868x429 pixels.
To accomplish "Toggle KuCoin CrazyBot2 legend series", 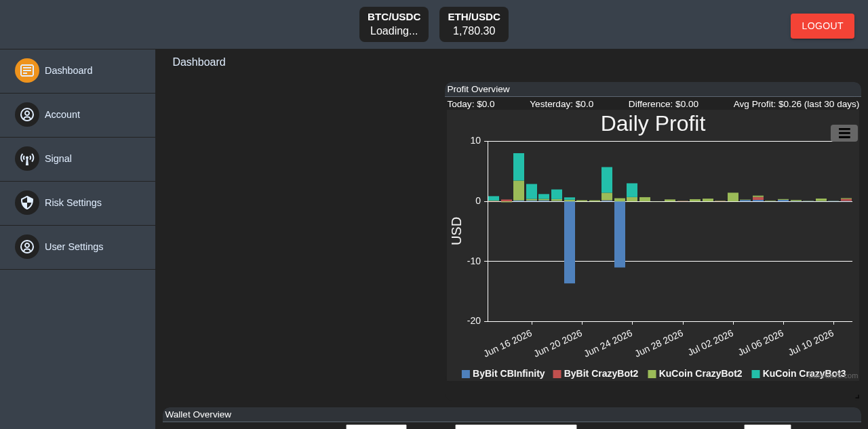I will point(695,373).
